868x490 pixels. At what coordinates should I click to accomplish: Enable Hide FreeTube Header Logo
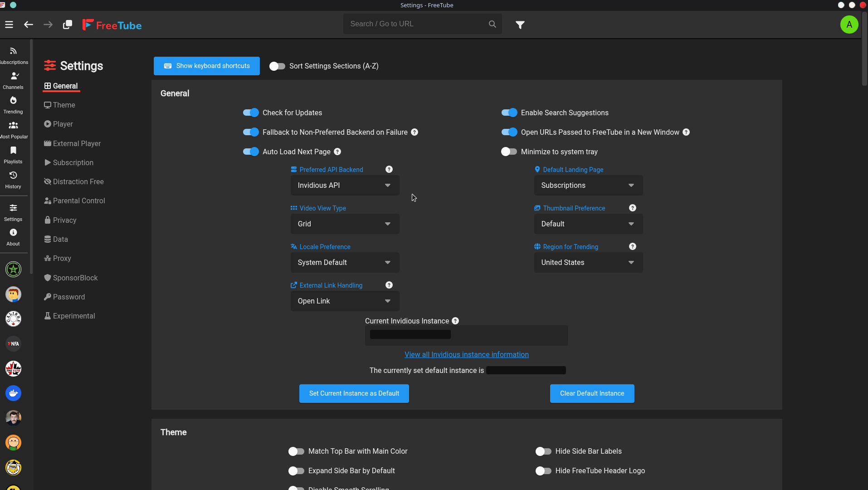click(x=544, y=471)
